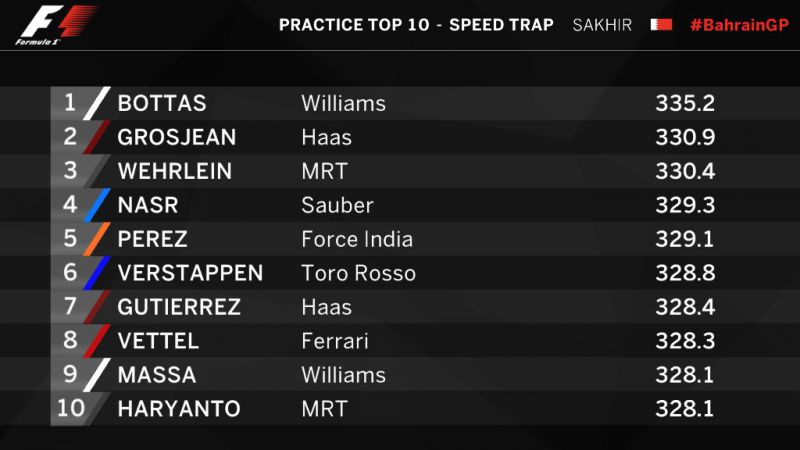This screenshot has height=450, width=800.
Task: Click the Formula 1 logo
Action: 56,25
